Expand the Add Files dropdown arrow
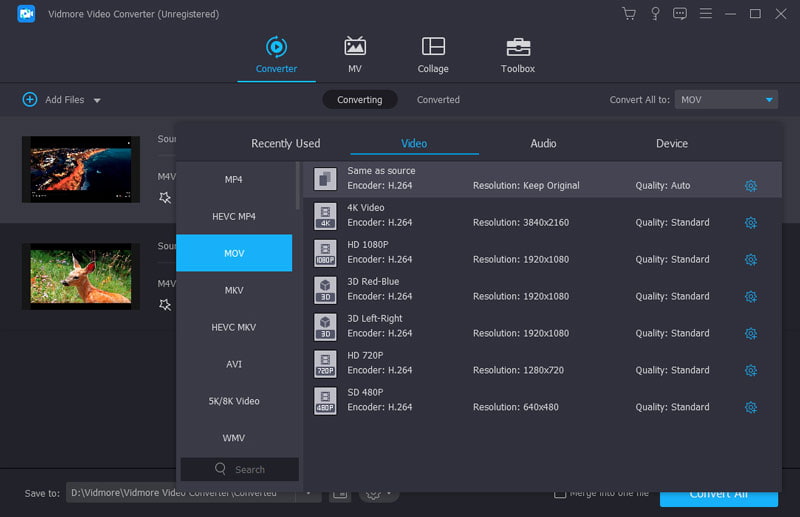 (97, 101)
